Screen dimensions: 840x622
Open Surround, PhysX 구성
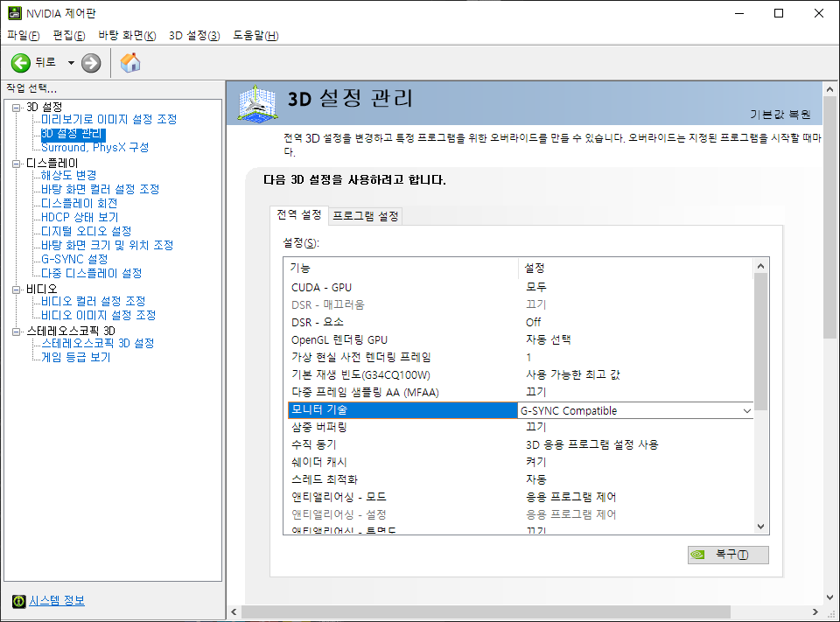pos(94,147)
